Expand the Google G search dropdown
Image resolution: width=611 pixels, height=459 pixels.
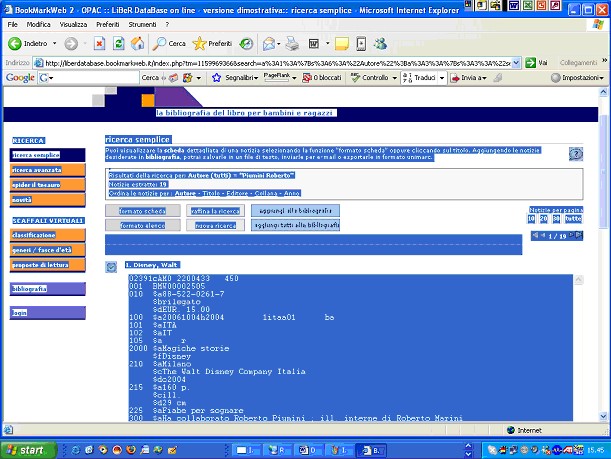(51, 78)
